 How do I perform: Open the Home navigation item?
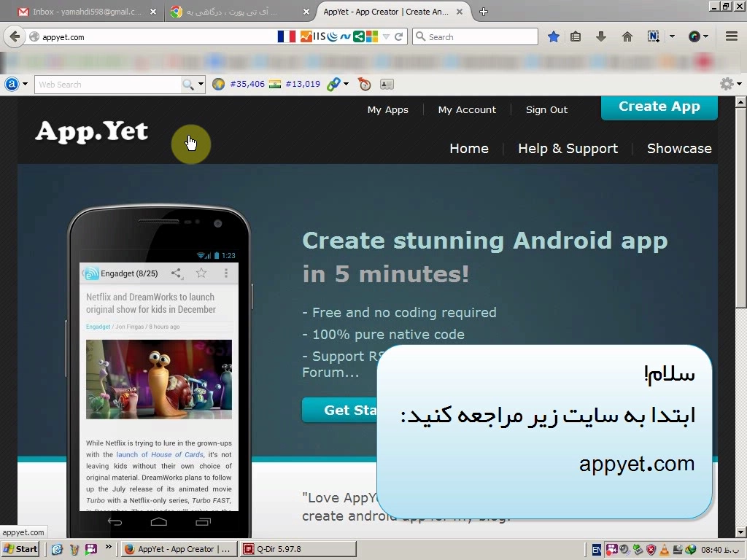pyautogui.click(x=469, y=149)
